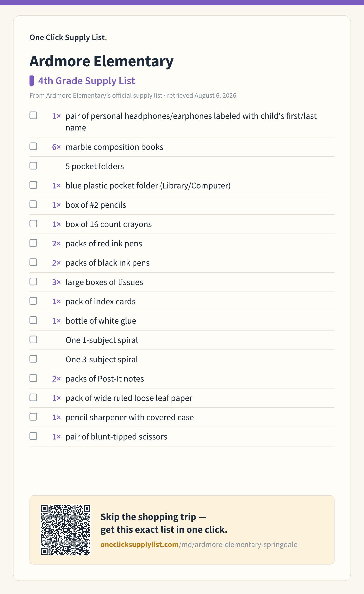
Task: Mark bottle of white glue purchased
Action: click(x=33, y=320)
